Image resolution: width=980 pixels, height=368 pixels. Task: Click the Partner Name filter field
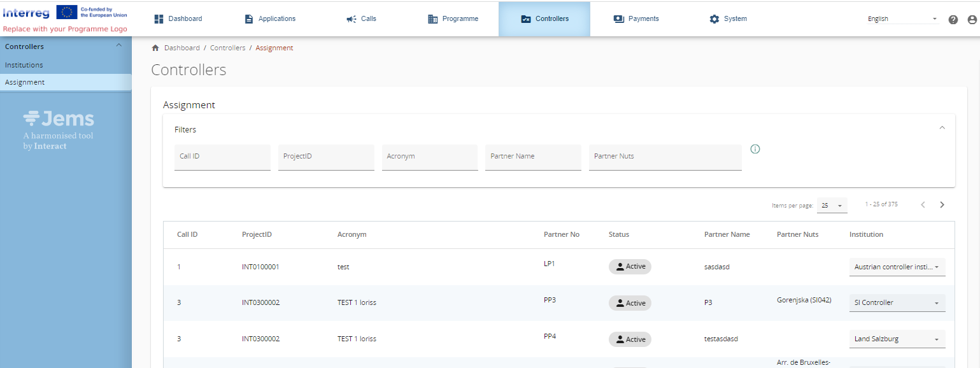[533, 157]
